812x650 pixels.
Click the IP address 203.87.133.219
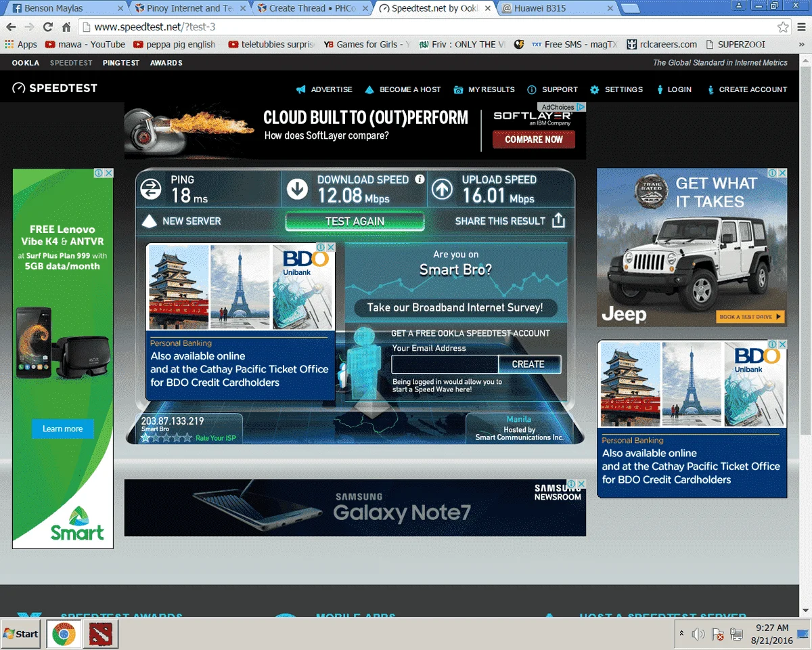173,421
